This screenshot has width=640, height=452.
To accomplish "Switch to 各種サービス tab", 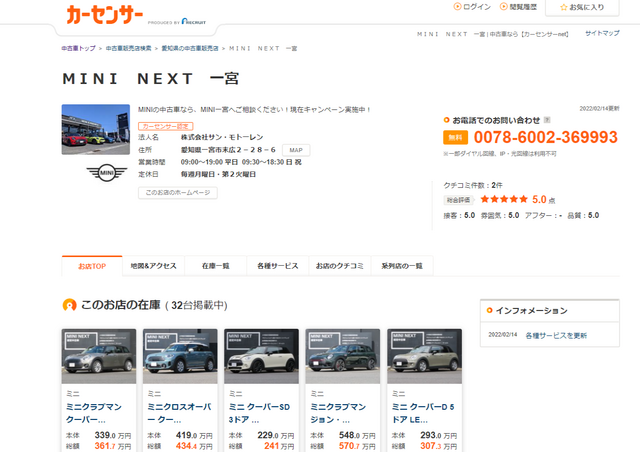I will 278,266.
